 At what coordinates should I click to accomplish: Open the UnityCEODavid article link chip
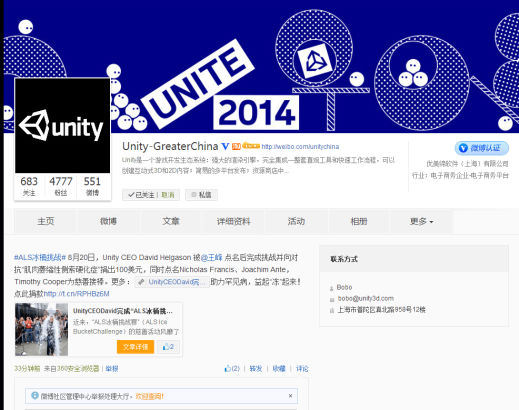tap(172, 282)
